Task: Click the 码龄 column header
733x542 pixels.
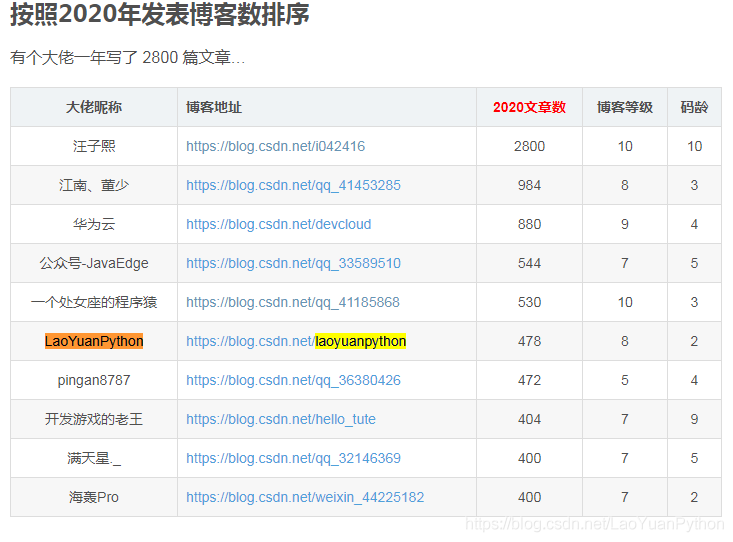Action: [x=694, y=107]
